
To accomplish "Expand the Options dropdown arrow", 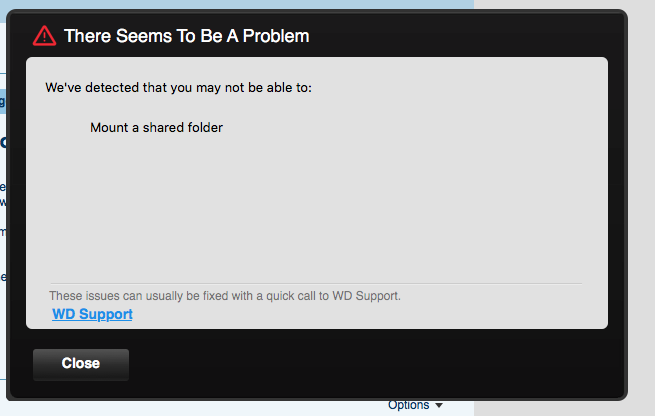I will click(439, 406).
